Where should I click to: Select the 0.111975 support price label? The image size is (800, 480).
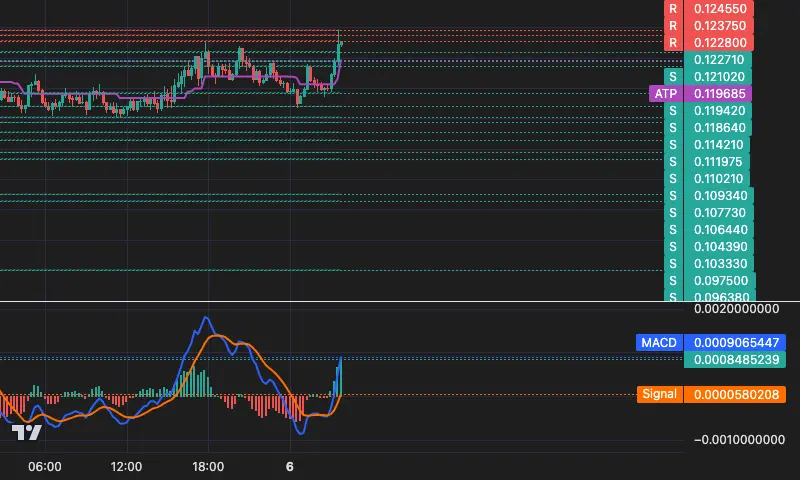coord(707,162)
